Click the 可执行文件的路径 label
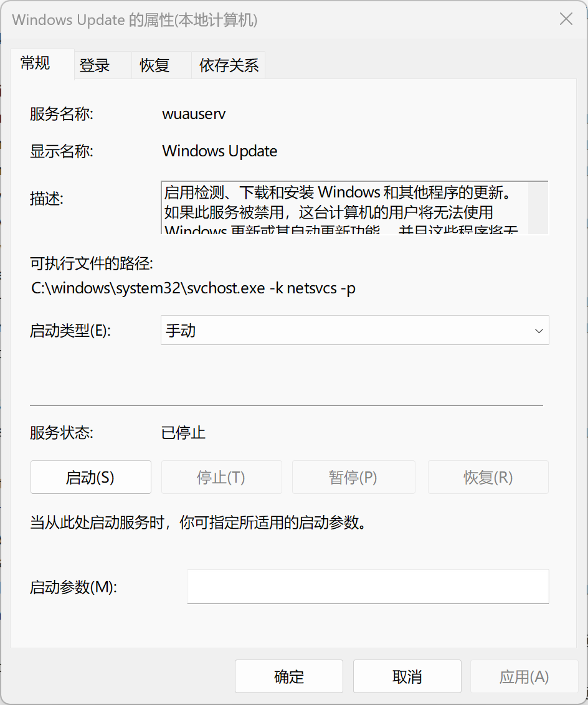The width and height of the screenshot is (588, 705). click(x=92, y=263)
